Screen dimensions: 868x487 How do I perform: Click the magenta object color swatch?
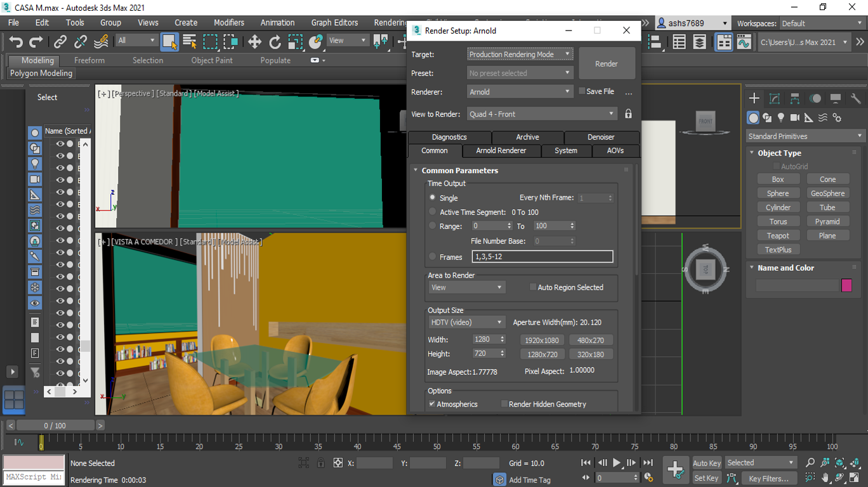[x=846, y=285]
